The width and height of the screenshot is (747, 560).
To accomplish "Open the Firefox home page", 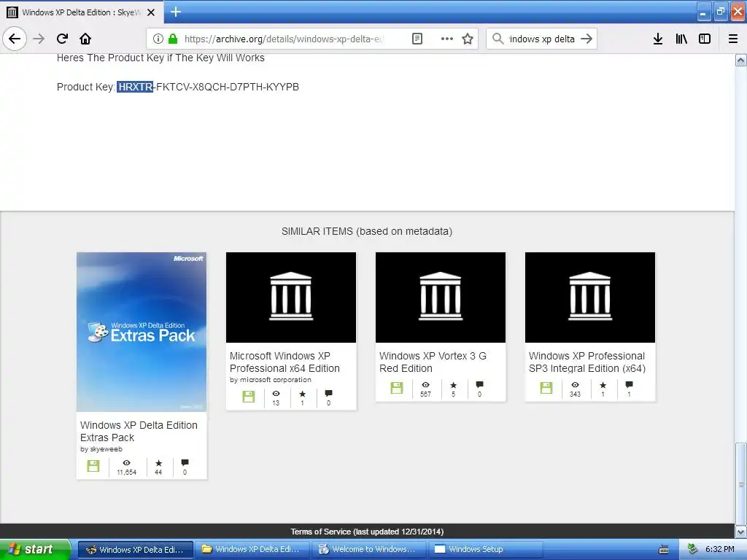I will click(85, 39).
